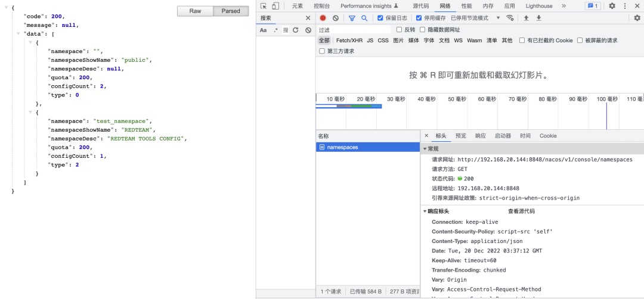Uncheck the 保留日志 checkbox
Screen dimensions: 644x299
(381, 18)
